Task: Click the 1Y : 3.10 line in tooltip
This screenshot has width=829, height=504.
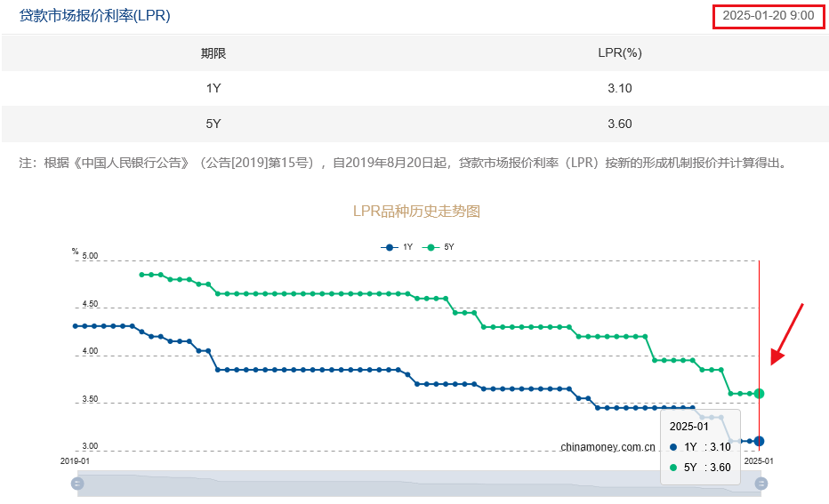Action: coord(700,447)
